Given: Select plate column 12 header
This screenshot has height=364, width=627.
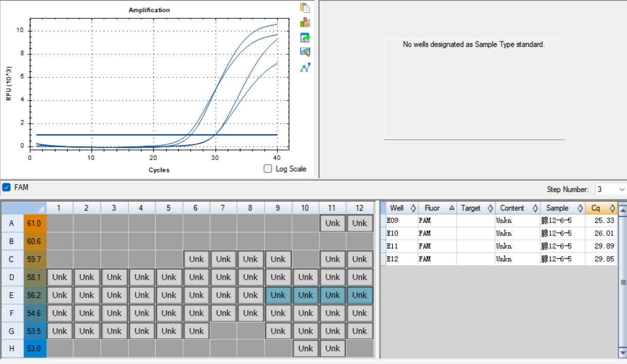Looking at the screenshot, I should [x=360, y=208].
